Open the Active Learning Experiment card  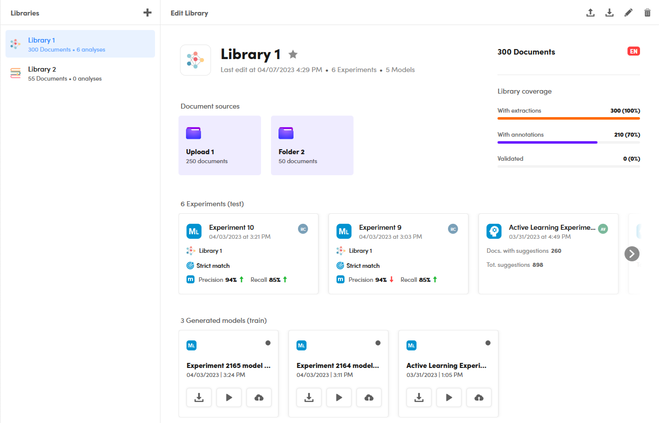point(547,253)
